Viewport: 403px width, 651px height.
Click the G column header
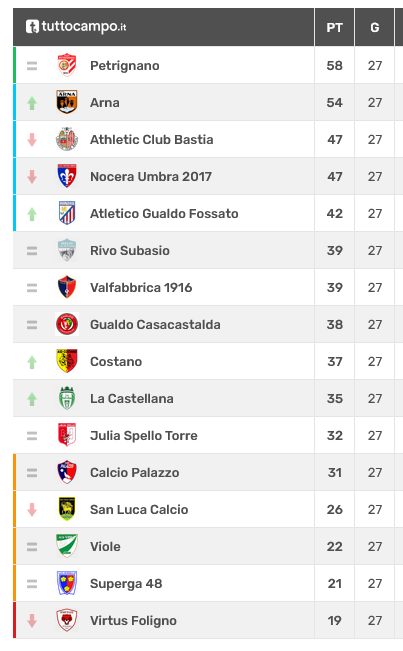tap(375, 27)
